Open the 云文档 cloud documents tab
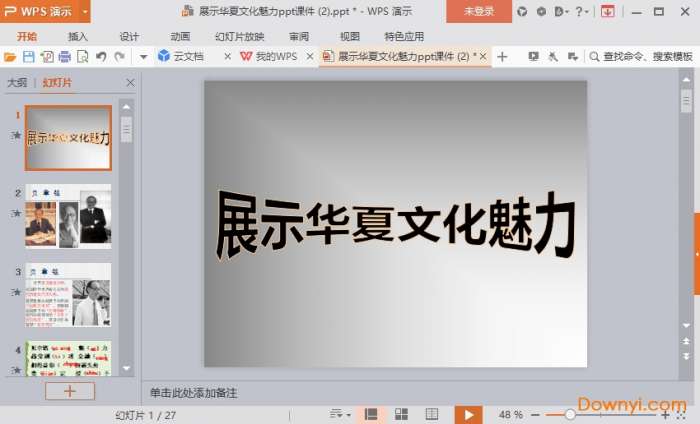The image size is (700, 424). coord(181,56)
